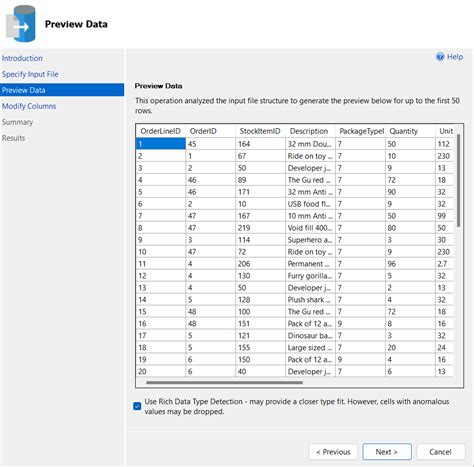Click the Quantity column header
Screen dimensions: 474x467
tap(410, 131)
